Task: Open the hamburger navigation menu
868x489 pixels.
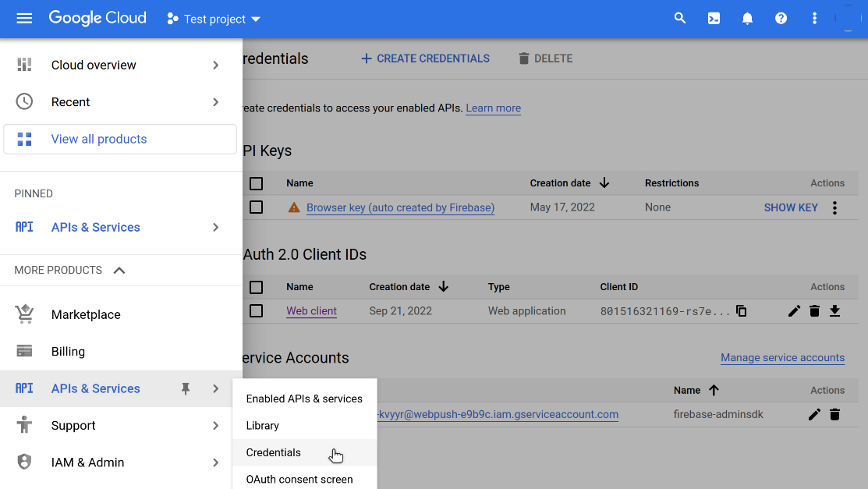Action: point(24,19)
